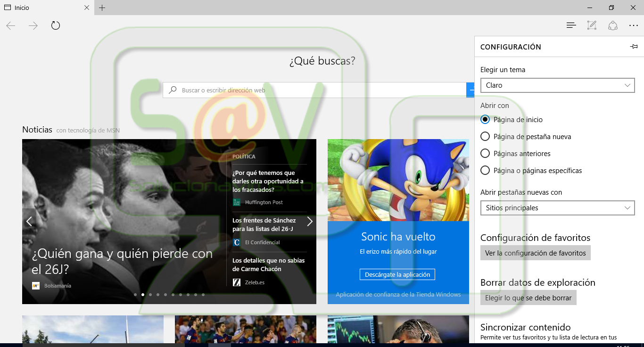
Task: Open the Elegir un tema dropdown showing Claro
Action: [558, 85]
